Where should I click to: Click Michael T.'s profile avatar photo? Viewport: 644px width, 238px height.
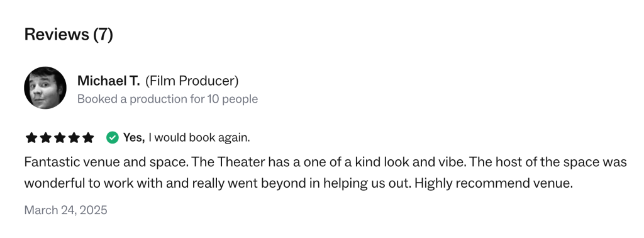click(45, 88)
